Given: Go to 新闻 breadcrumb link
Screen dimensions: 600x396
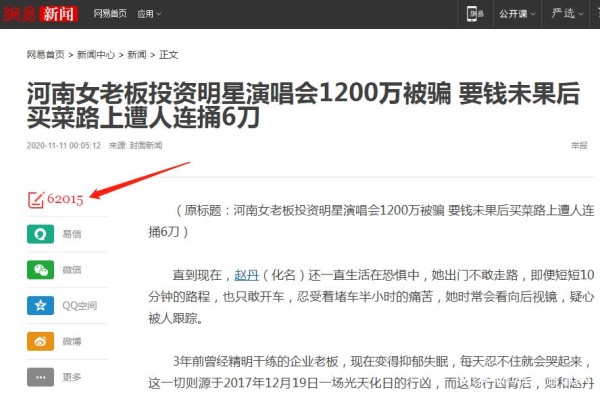Looking at the screenshot, I should [137, 55].
